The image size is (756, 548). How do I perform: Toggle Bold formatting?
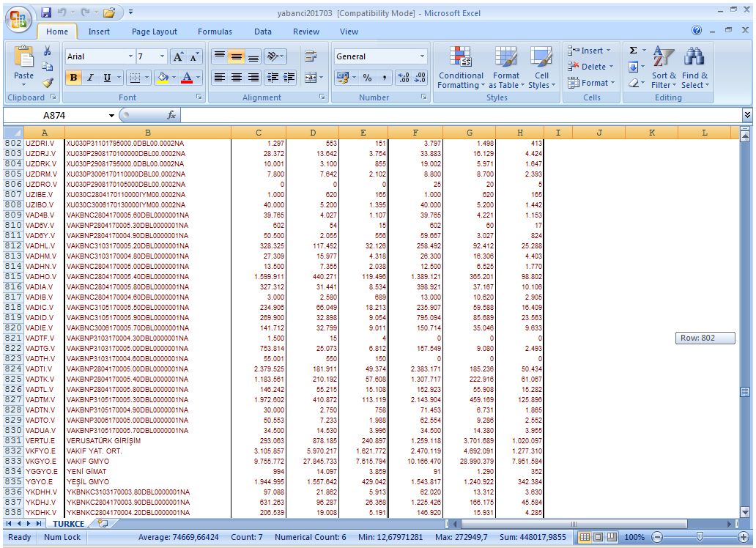tap(73, 77)
